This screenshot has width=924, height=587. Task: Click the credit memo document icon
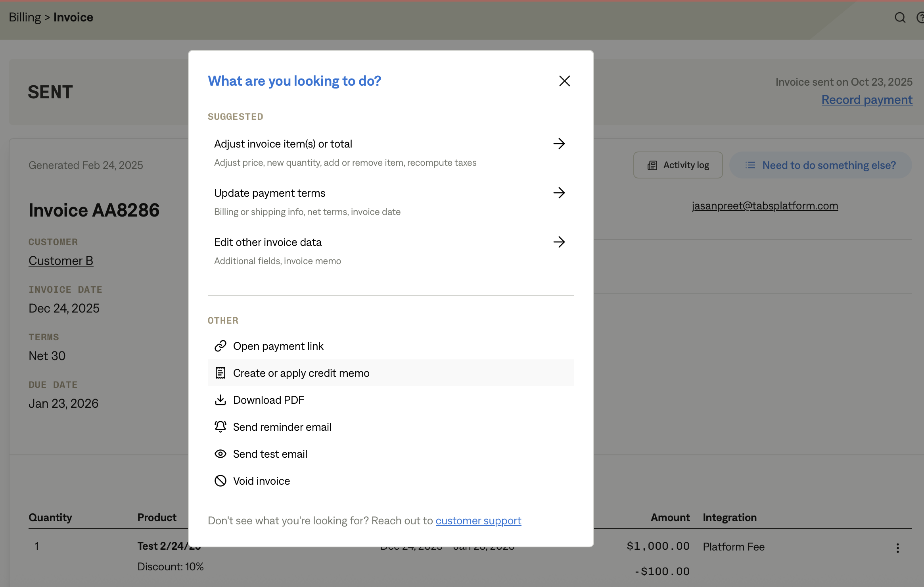point(220,373)
